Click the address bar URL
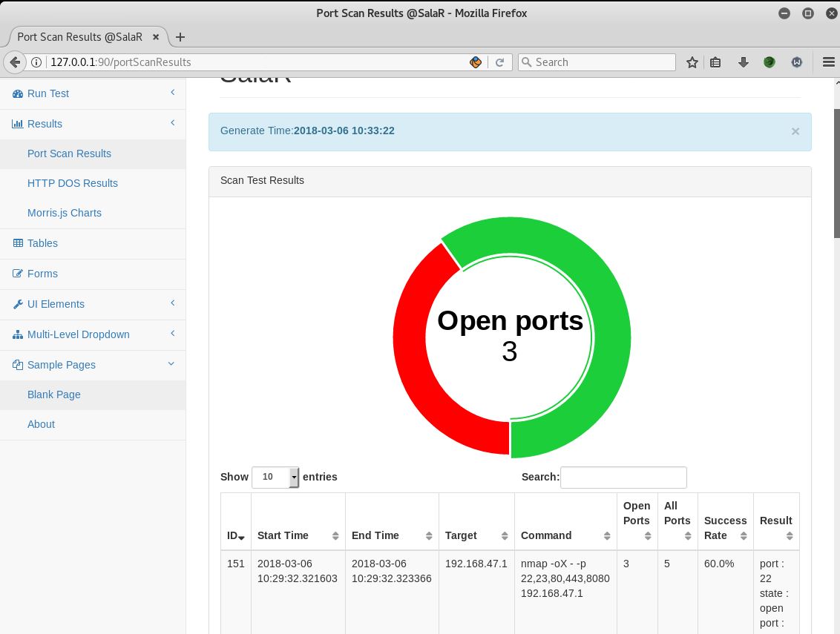The width and height of the screenshot is (840, 634). [120, 62]
